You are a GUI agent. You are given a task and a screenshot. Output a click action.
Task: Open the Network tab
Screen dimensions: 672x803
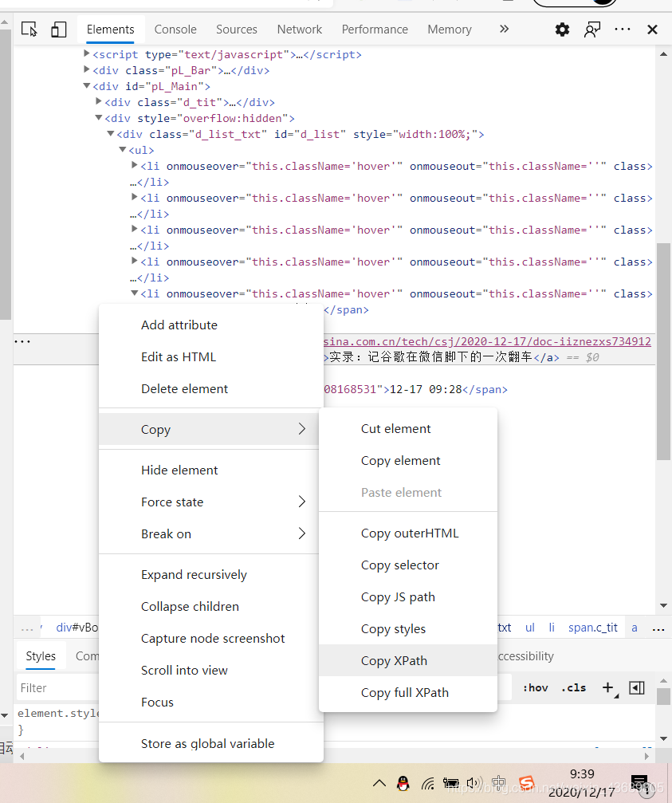[x=300, y=30]
